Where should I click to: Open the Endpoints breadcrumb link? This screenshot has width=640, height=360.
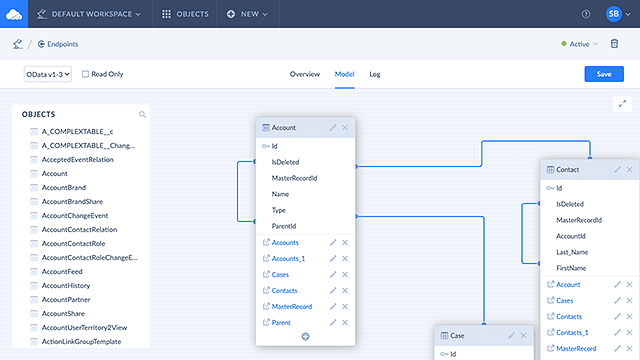point(58,44)
